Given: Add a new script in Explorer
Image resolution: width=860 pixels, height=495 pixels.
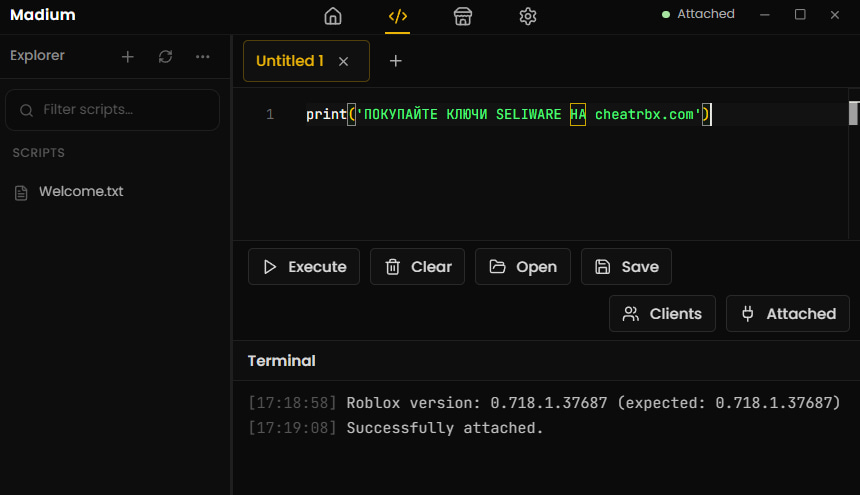Looking at the screenshot, I should (x=127, y=56).
